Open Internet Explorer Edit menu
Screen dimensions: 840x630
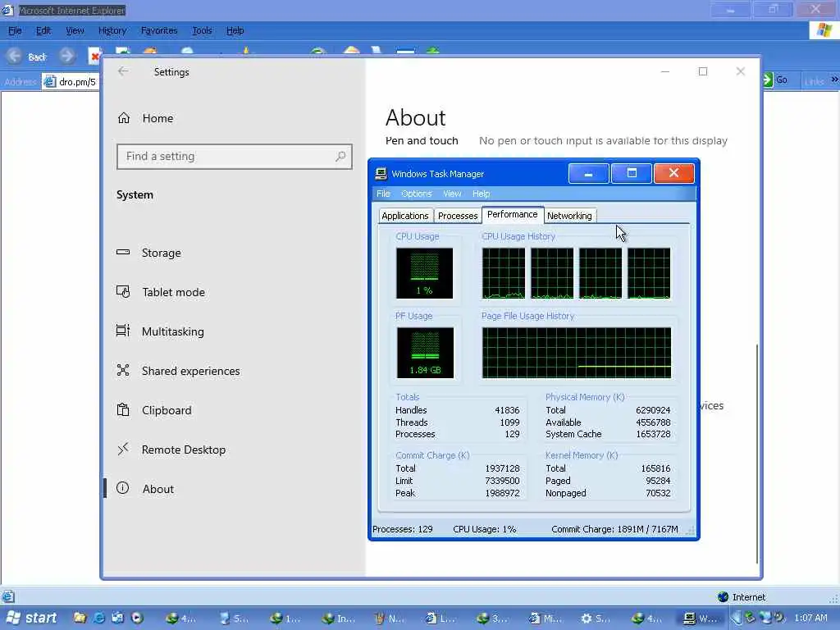[43, 30]
